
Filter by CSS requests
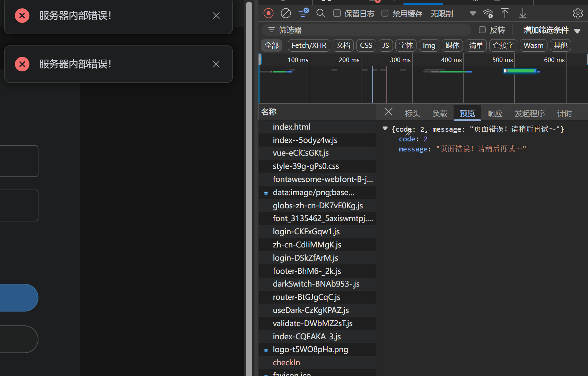[x=366, y=45]
